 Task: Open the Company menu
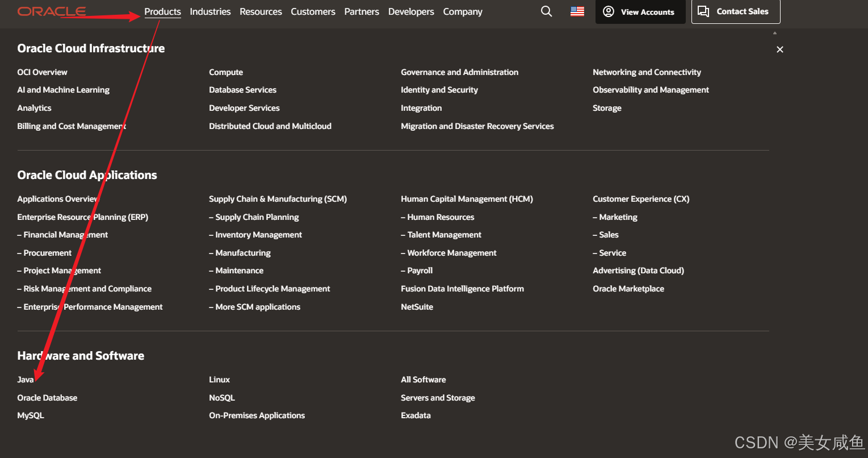click(463, 11)
